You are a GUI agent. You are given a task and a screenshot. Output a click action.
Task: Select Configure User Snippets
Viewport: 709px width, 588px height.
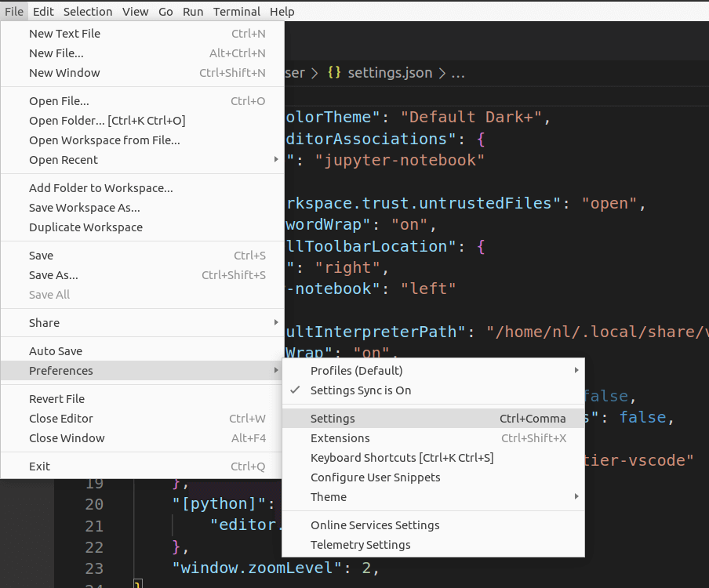point(433,477)
